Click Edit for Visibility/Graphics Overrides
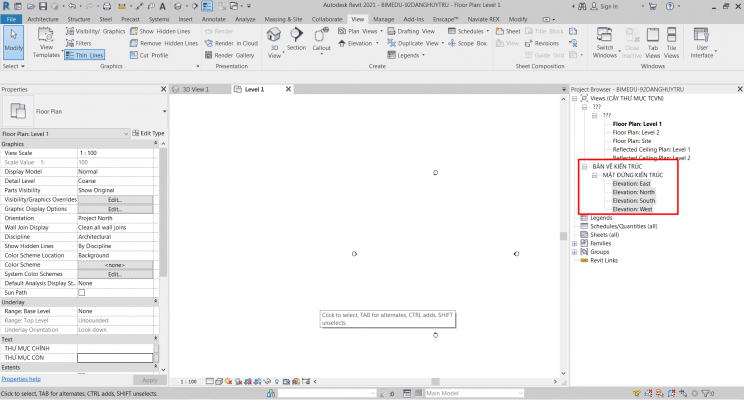This screenshot has width=744, height=400. point(115,199)
